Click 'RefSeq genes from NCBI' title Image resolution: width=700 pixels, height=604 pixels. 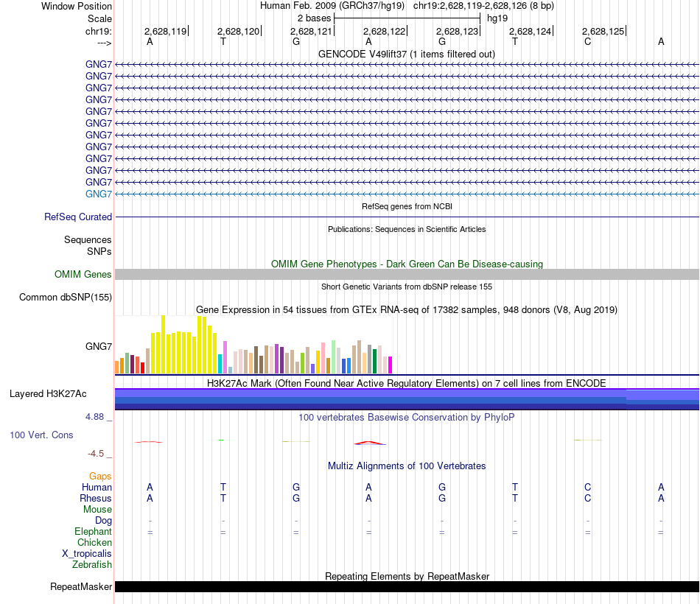pyautogui.click(x=407, y=206)
